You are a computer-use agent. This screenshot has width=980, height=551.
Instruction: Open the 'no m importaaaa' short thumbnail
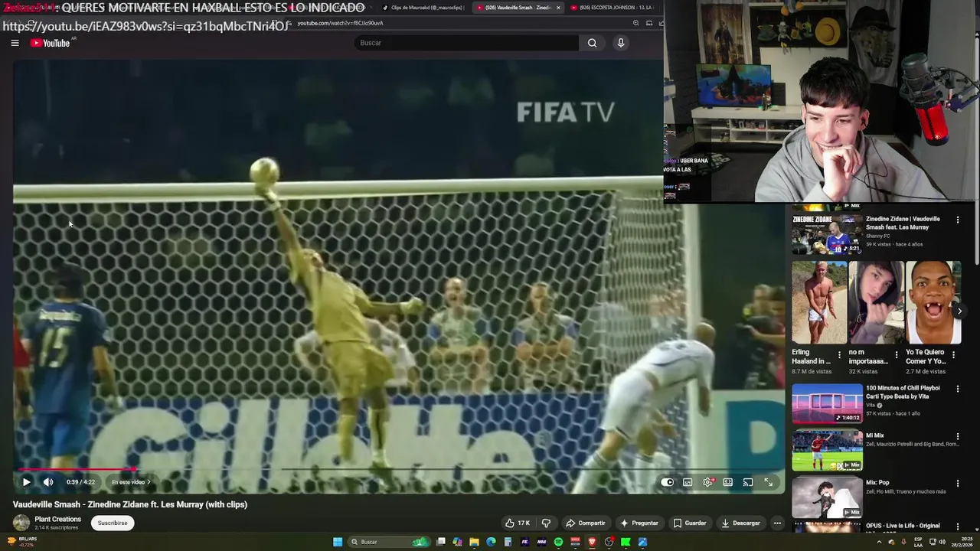pos(877,302)
